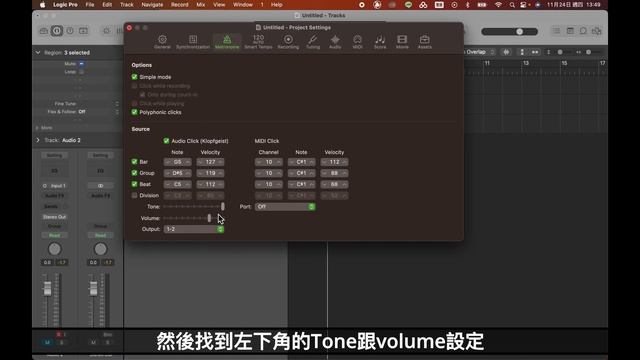Image resolution: width=640 pixels, height=360 pixels.
Task: Open the Window menu
Action: [x=242, y=5]
